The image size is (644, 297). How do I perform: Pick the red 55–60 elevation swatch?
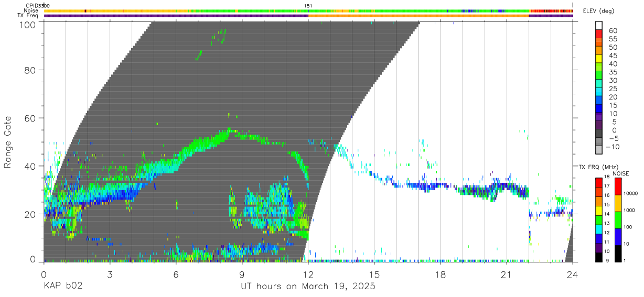(x=599, y=34)
